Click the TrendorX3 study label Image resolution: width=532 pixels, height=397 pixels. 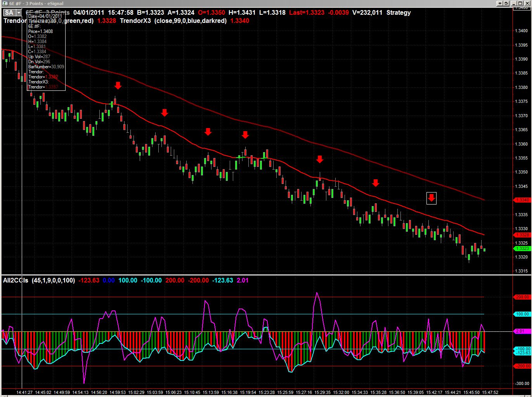[x=136, y=21]
